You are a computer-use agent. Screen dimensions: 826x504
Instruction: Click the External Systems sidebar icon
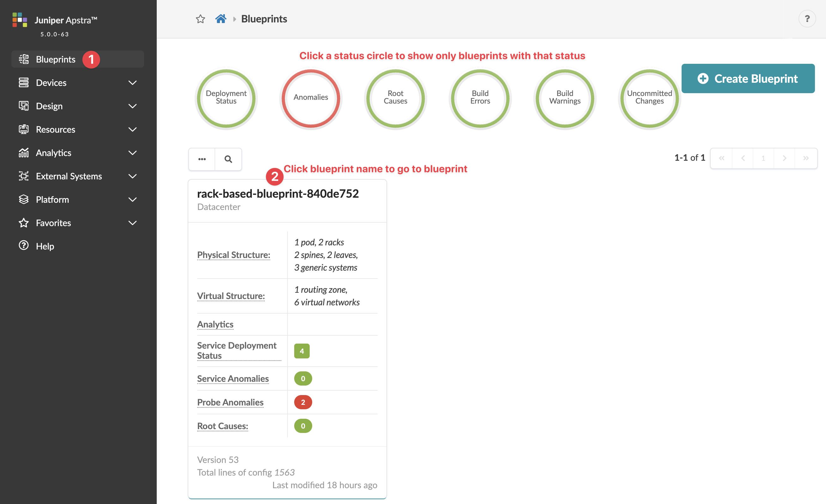[x=23, y=176]
